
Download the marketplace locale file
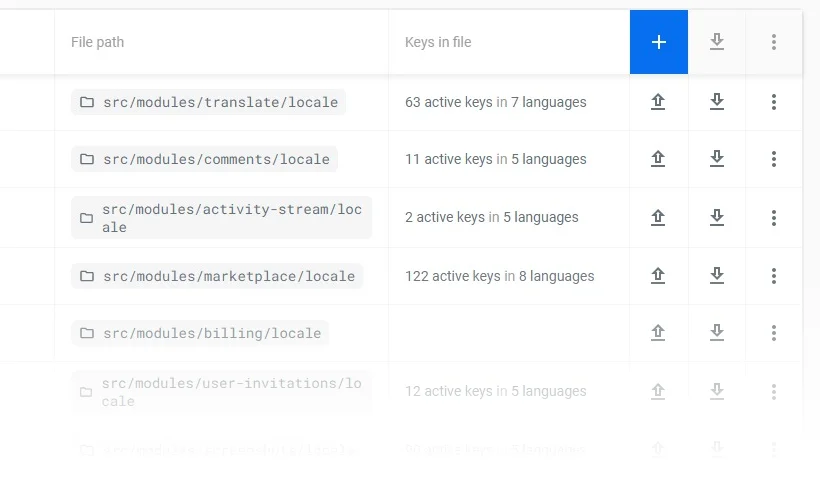[716, 276]
